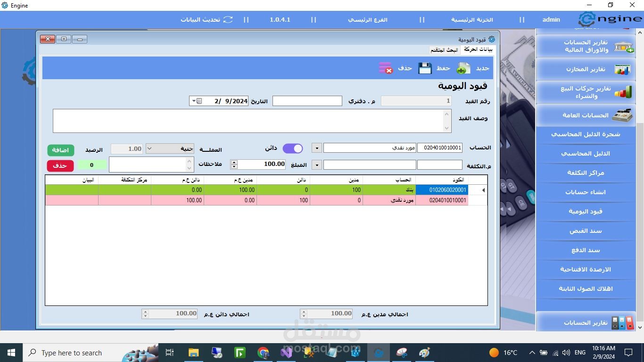Open تقارير الحسابات والأوراق المالية section
This screenshot has height=362, width=644.
[586, 46]
